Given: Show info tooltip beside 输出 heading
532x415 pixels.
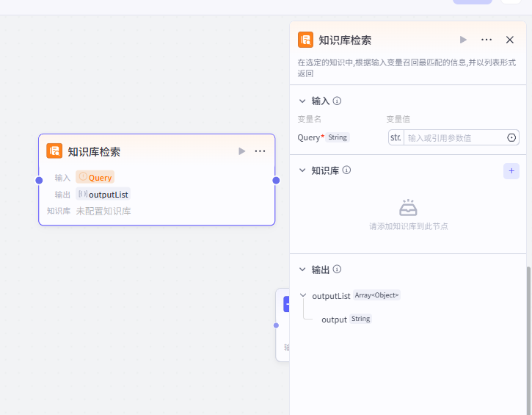Looking at the screenshot, I should (x=338, y=270).
